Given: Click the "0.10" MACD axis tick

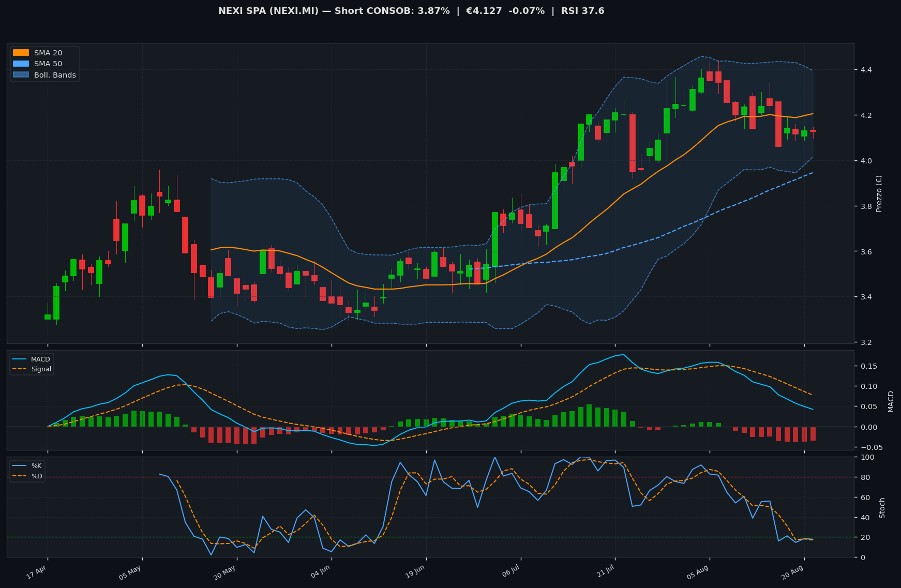Looking at the screenshot, I should pyautogui.click(x=868, y=386).
